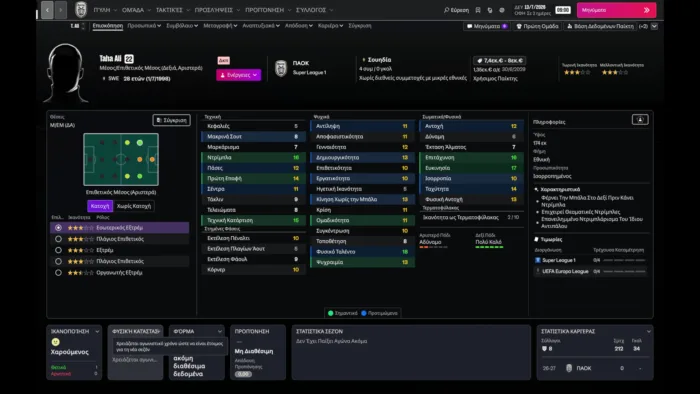Screen dimensions: 700x394
Task: Open the Σύγκριση tab
Action: pos(360,26)
